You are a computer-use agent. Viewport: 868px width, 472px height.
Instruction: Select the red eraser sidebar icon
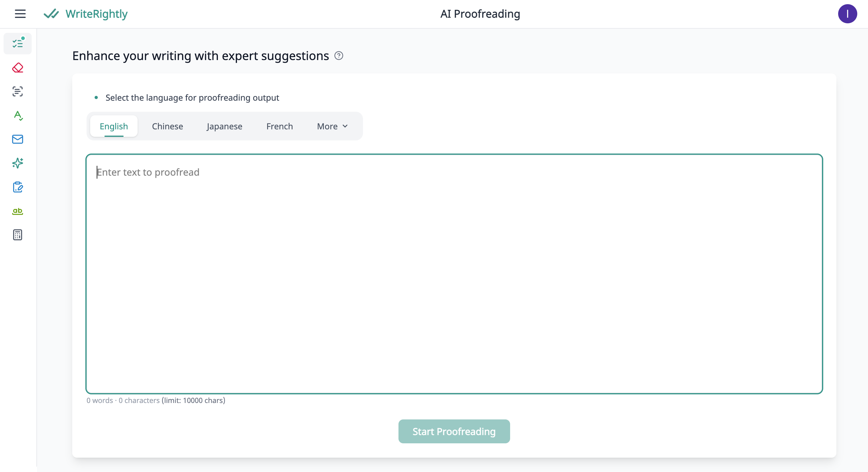tap(18, 68)
